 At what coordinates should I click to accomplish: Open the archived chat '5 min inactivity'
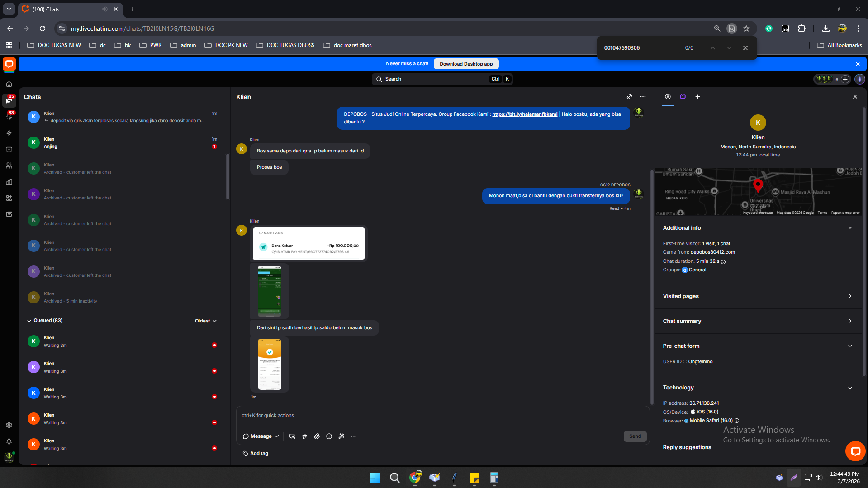pos(122,298)
